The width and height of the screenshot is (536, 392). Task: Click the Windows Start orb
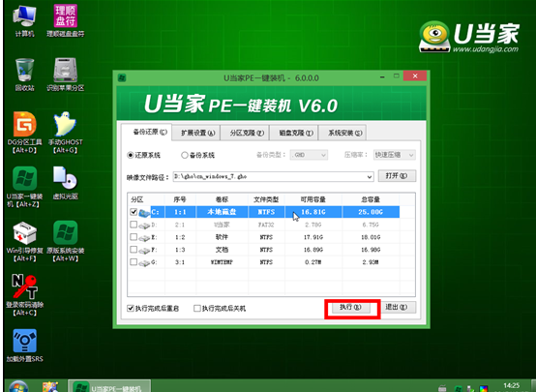(18, 386)
